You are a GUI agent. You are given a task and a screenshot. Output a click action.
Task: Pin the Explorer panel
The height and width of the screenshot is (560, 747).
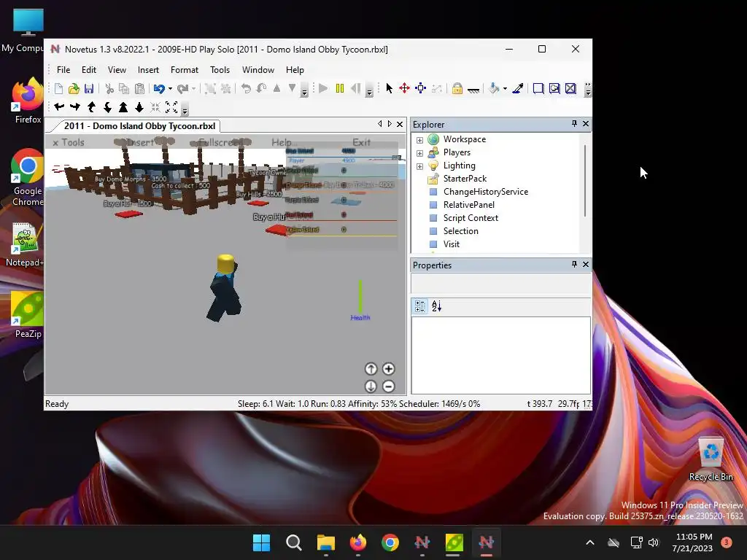574,123
